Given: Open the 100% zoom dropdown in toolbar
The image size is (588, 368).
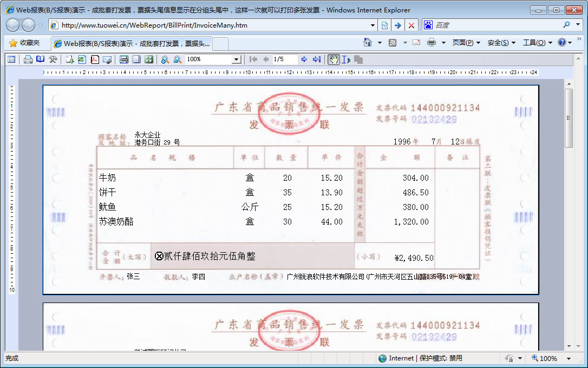Looking at the screenshot, I should [236, 60].
